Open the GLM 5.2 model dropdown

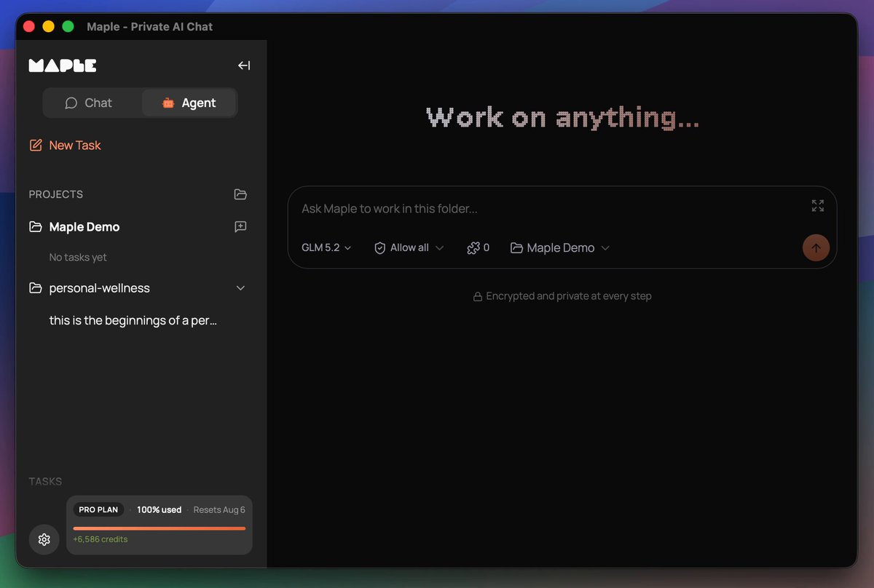click(x=326, y=248)
